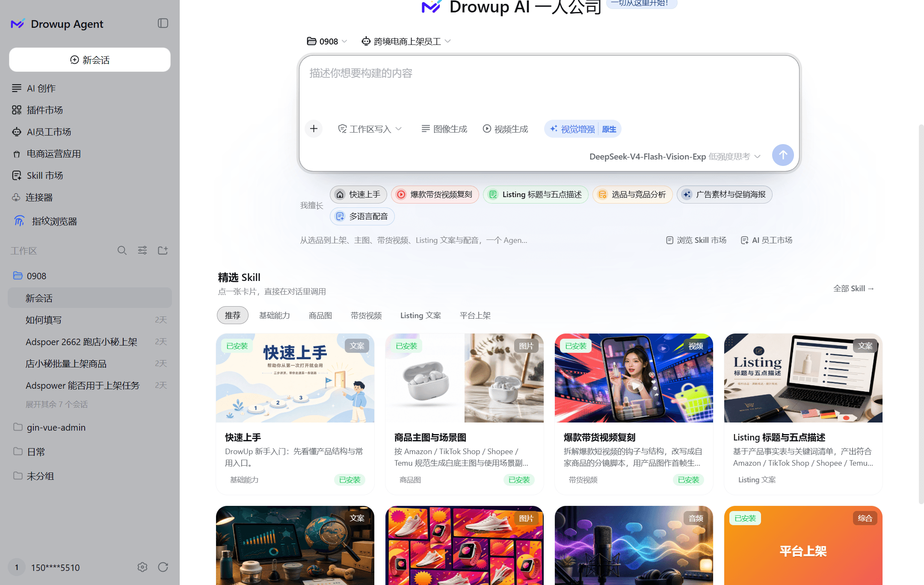Image resolution: width=924 pixels, height=585 pixels.
Task: Choose the 广告素材与促销海报 chip
Action: point(725,195)
